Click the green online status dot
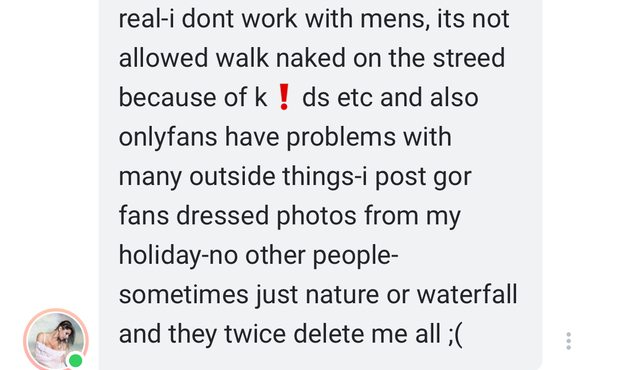 pos(76,361)
